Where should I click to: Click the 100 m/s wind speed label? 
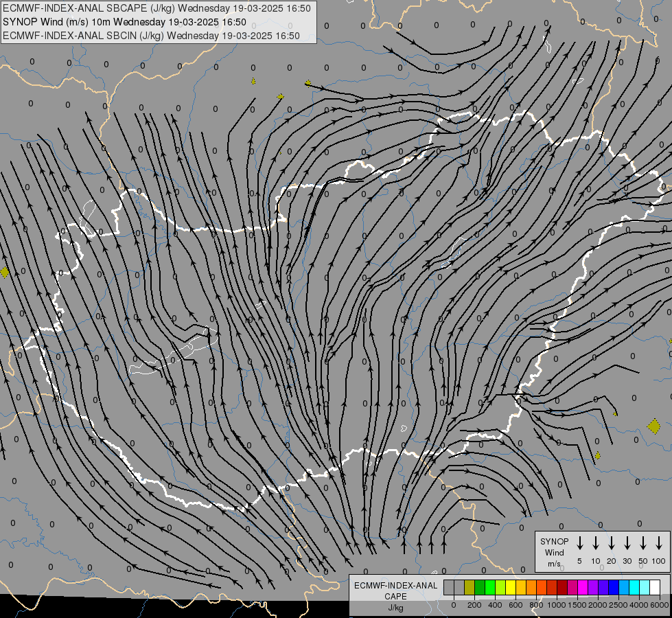[659, 561]
